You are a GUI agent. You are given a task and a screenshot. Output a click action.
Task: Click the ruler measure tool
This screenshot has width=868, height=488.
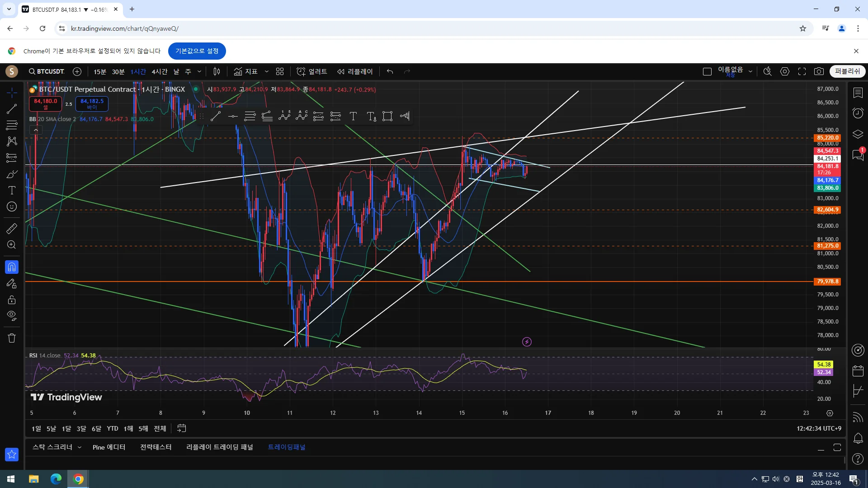12,229
